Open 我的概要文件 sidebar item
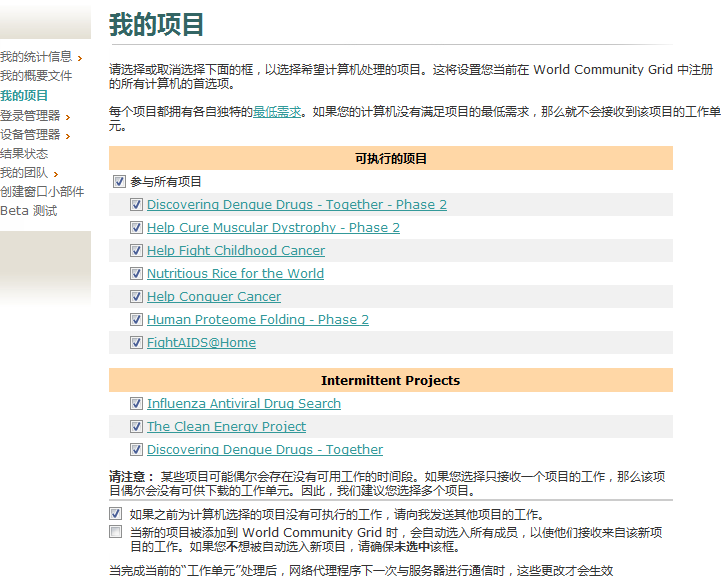The height and width of the screenshot is (576, 721). point(36,76)
